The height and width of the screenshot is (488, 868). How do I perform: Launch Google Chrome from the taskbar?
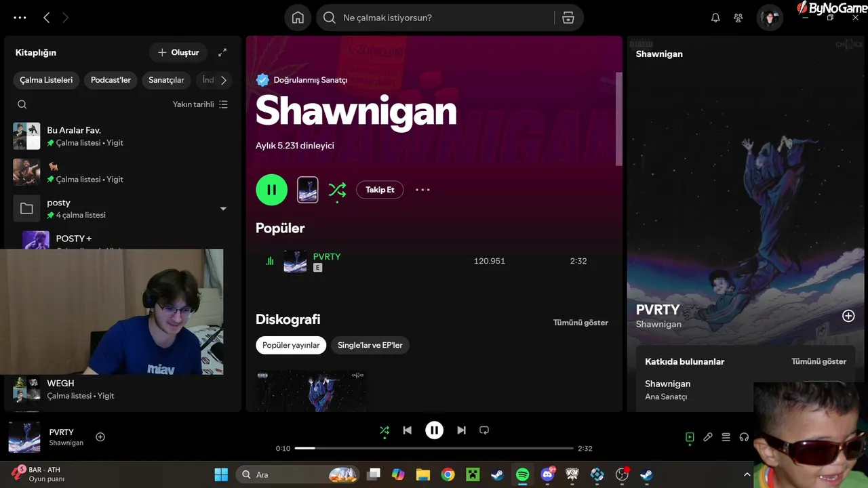(448, 474)
